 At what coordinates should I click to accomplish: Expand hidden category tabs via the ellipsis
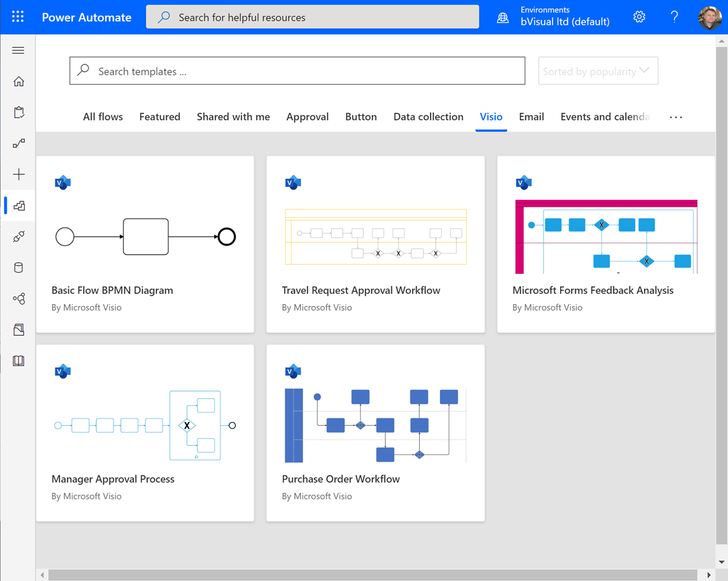click(x=675, y=117)
